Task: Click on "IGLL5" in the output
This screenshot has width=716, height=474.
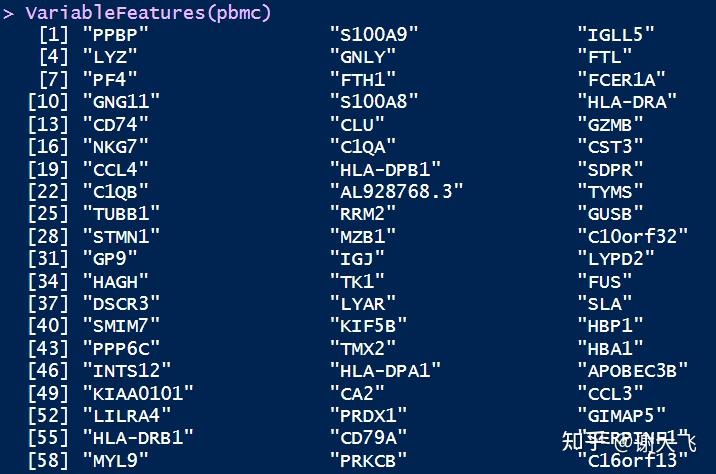Action: click(x=616, y=34)
